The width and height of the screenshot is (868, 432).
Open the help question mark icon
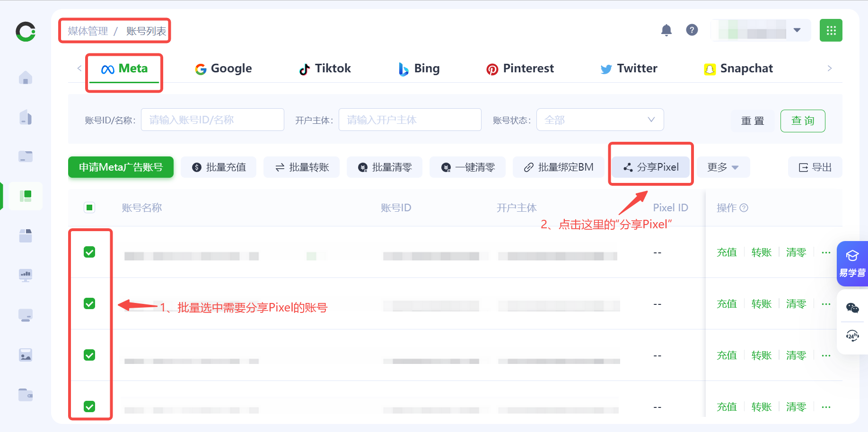pyautogui.click(x=692, y=30)
